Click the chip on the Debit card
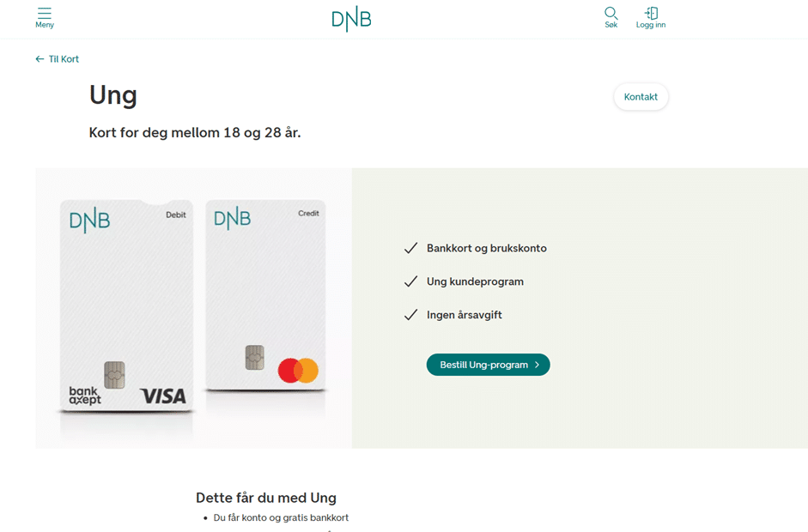808x532 pixels. coord(114,374)
